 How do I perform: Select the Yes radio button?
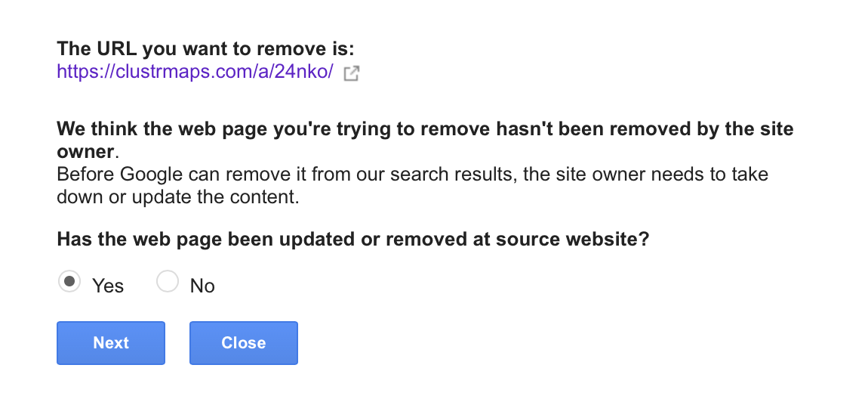tap(69, 282)
